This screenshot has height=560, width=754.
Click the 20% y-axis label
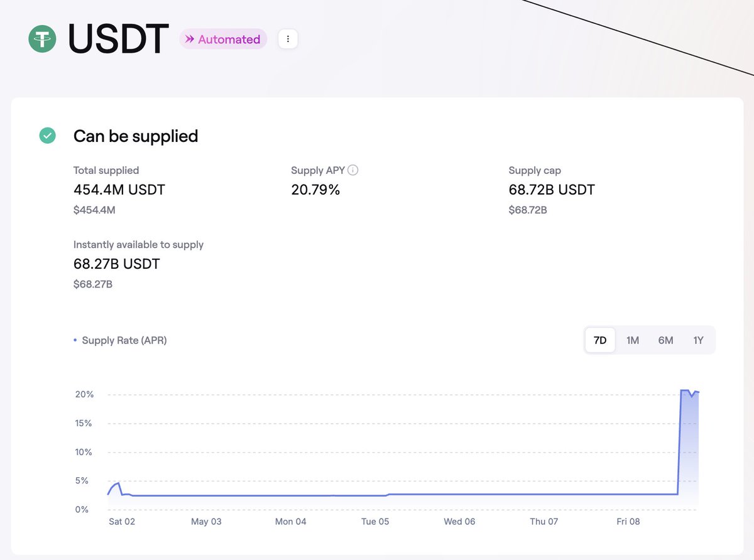(x=84, y=394)
